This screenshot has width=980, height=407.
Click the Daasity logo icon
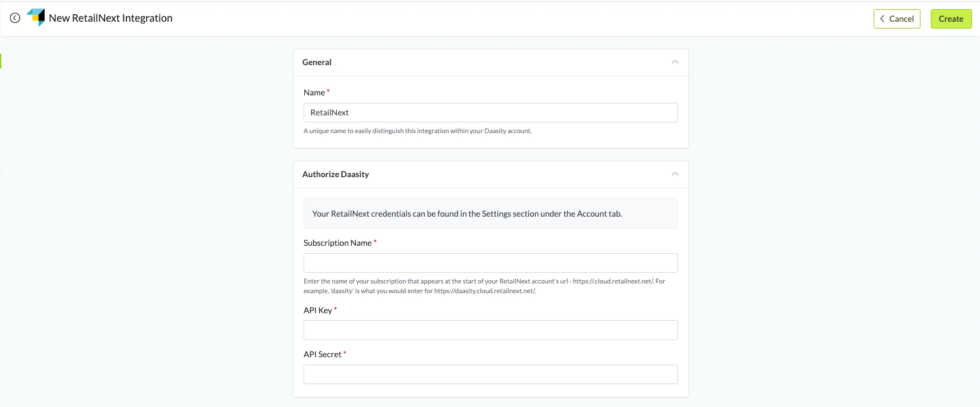36,18
